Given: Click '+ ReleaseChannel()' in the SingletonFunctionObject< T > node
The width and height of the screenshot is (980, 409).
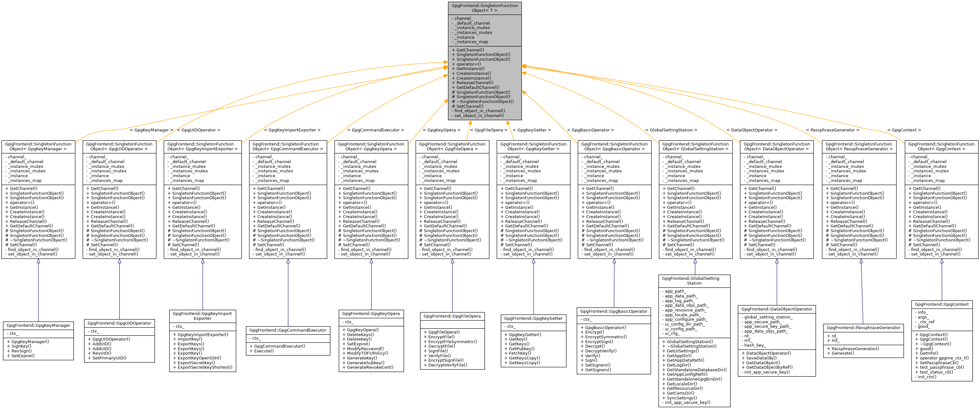Looking at the screenshot, I should point(473,83).
